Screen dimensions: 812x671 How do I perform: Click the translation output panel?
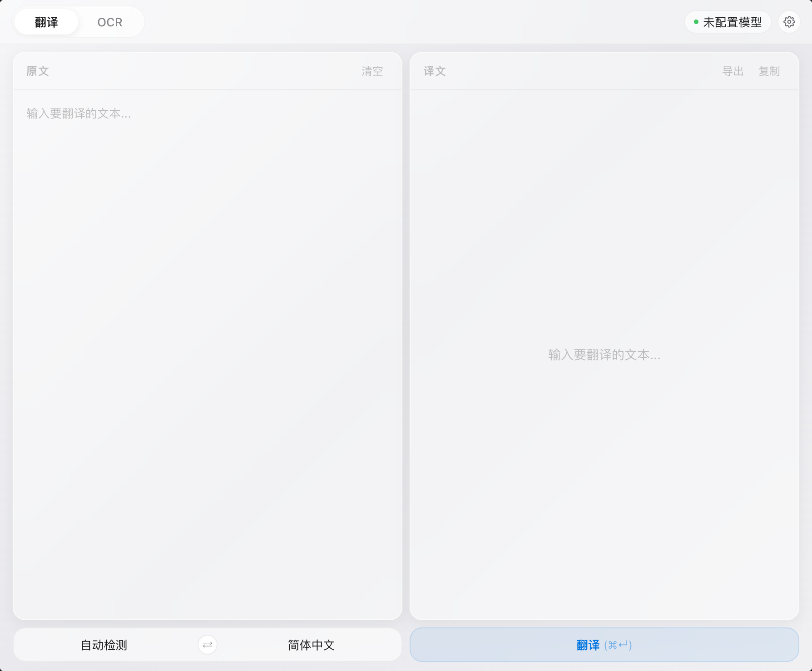pos(604,354)
